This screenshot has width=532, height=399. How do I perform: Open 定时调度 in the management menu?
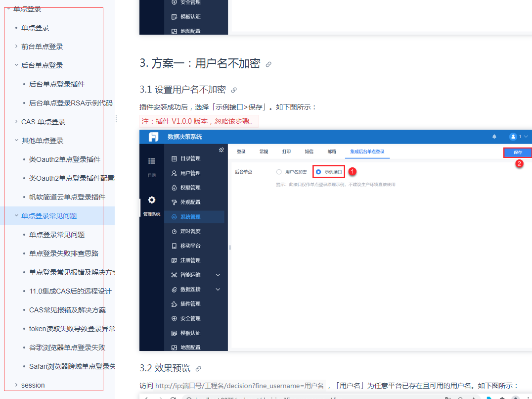click(x=186, y=231)
